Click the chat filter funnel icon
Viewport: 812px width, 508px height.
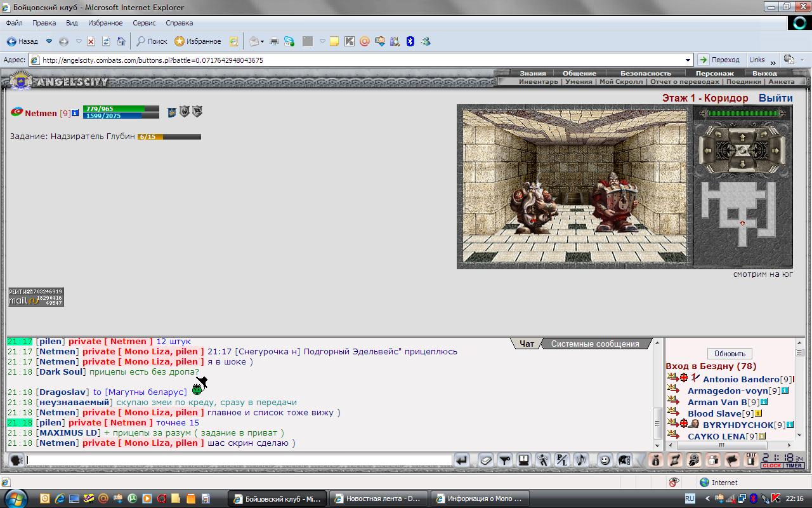505,460
